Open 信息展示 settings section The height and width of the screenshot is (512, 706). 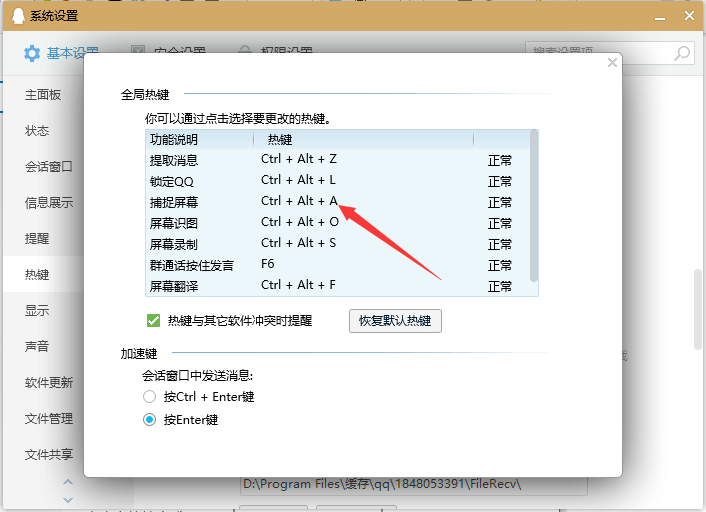point(49,203)
